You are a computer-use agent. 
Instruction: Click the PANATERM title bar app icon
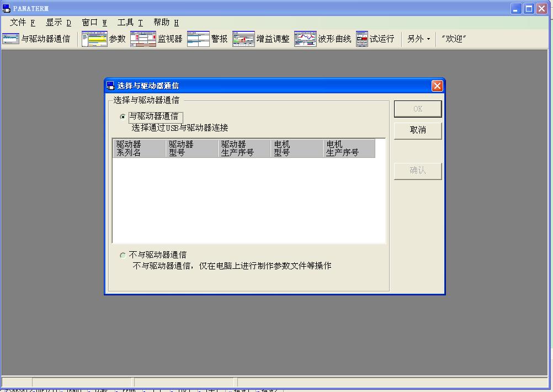[x=7, y=8]
